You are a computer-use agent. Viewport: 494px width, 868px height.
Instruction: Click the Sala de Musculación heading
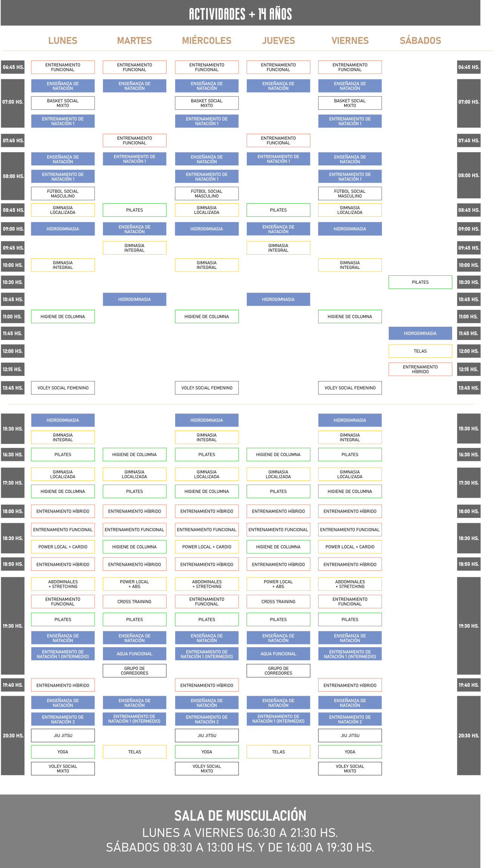point(240,816)
